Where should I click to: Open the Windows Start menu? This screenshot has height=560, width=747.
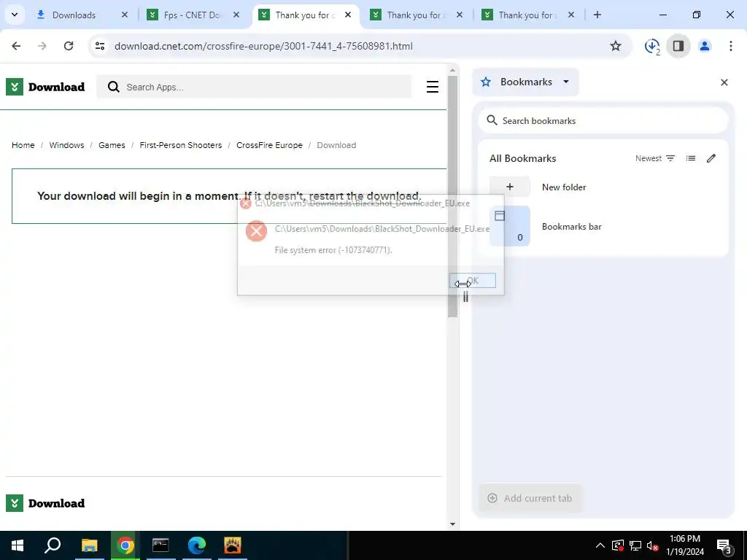18,545
